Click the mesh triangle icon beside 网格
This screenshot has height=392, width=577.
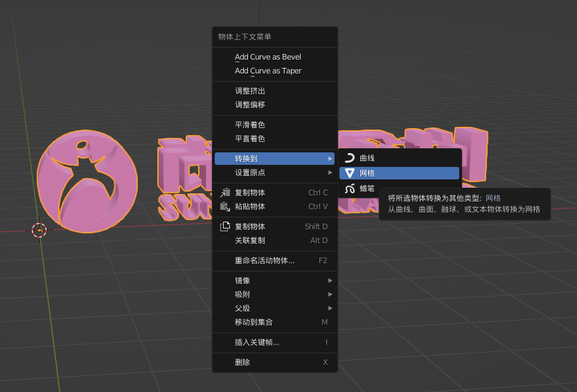[350, 173]
